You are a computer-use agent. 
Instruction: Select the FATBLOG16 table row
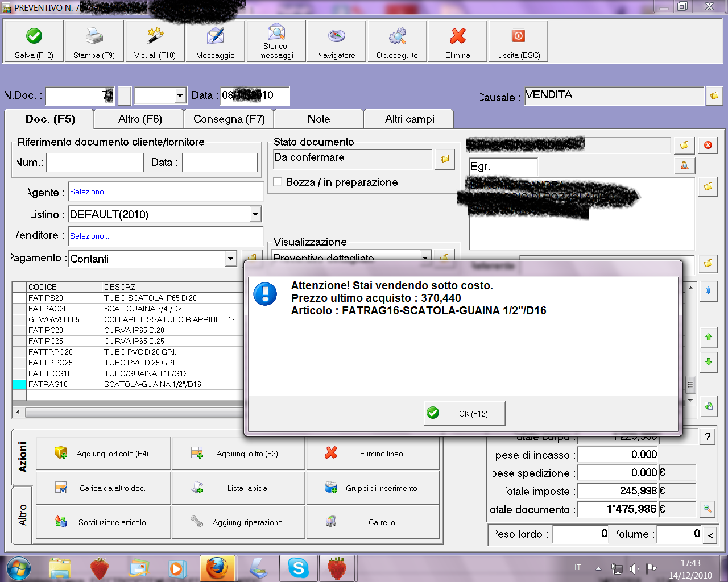pos(129,373)
